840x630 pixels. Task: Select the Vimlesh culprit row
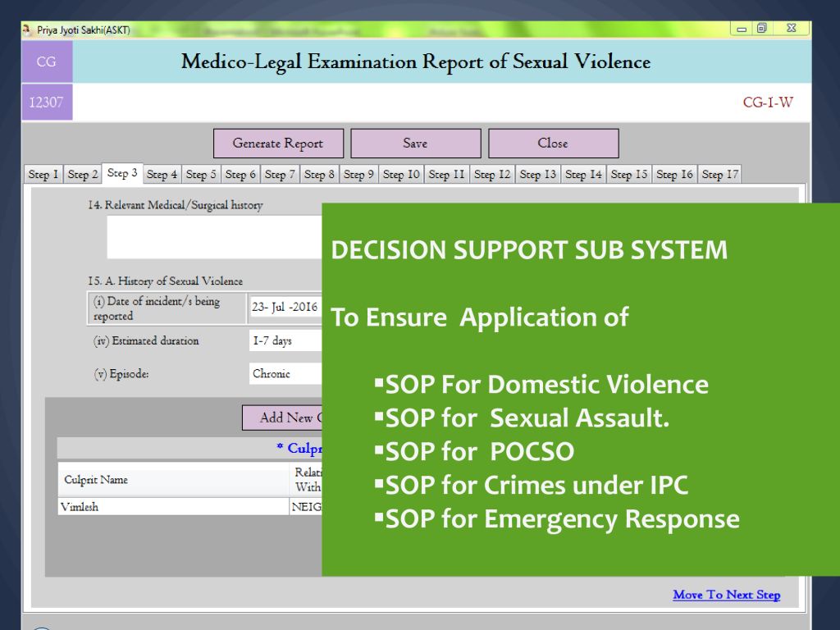[x=172, y=507]
